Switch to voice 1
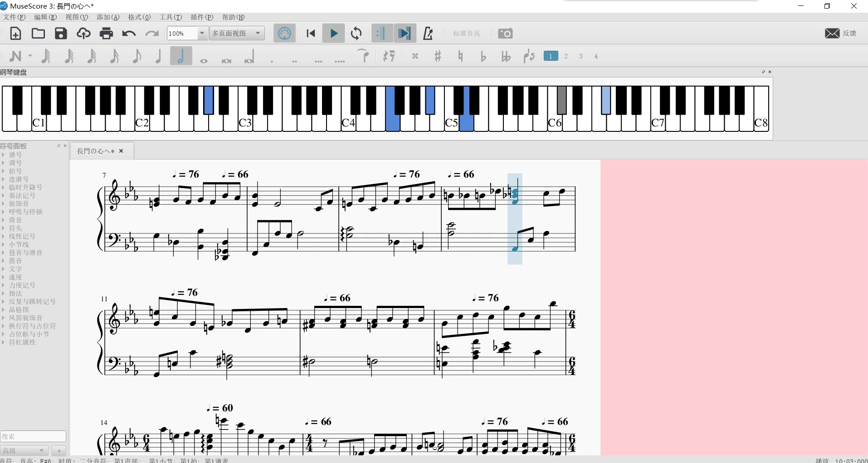The height and width of the screenshot is (463, 868). click(x=551, y=56)
